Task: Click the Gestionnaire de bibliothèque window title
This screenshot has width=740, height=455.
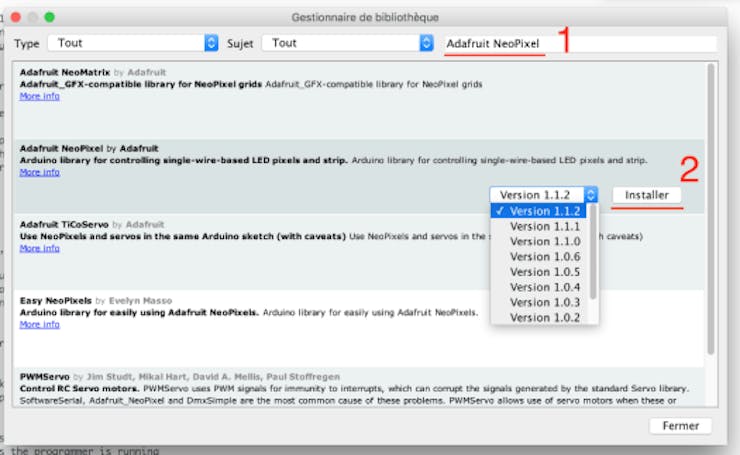Action: pyautogui.click(x=365, y=17)
